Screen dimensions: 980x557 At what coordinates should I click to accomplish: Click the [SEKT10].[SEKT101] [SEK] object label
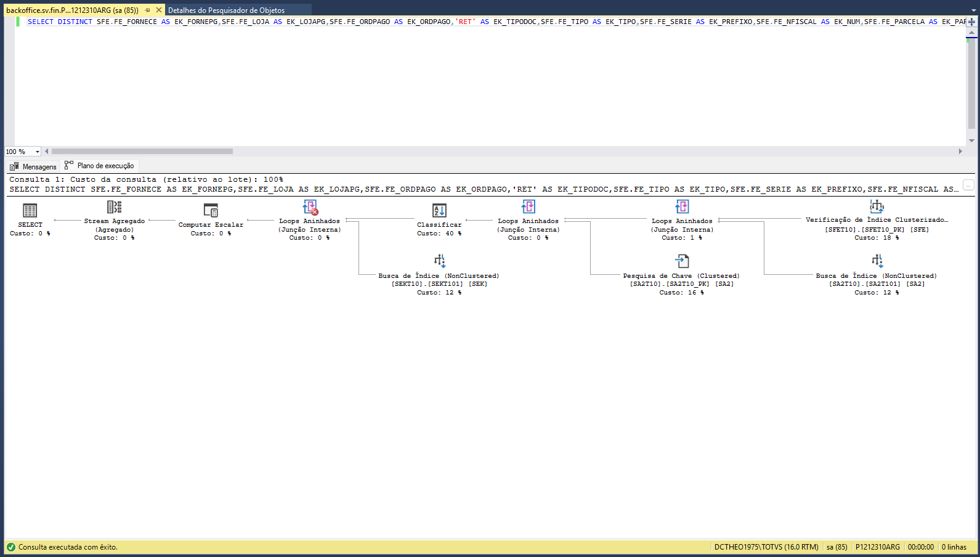point(439,284)
